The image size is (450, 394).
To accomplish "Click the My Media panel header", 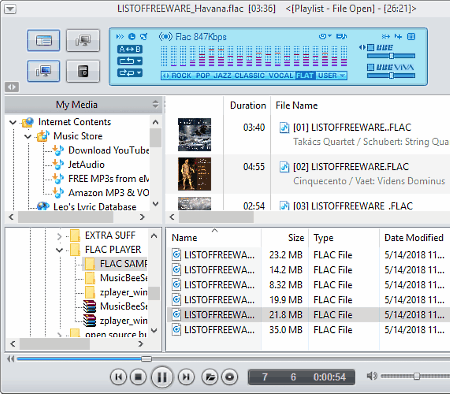I will pos(83,105).
